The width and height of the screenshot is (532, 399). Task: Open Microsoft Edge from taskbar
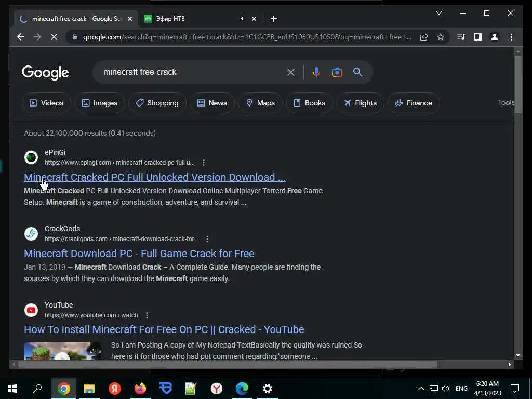tap(242, 389)
